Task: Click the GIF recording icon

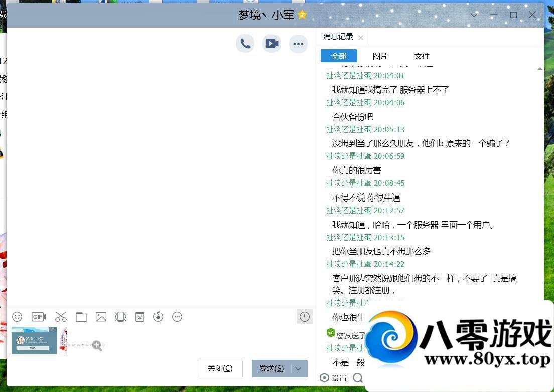Action: pos(39,317)
